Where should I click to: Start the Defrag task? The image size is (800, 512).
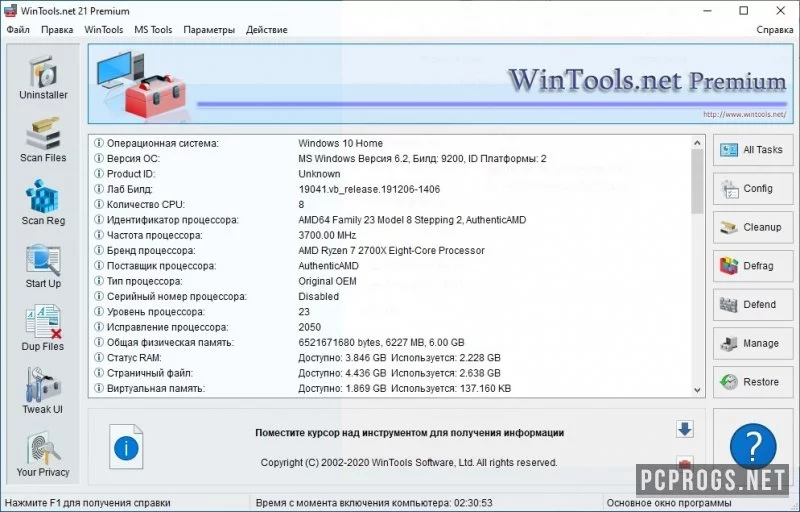coord(753,266)
